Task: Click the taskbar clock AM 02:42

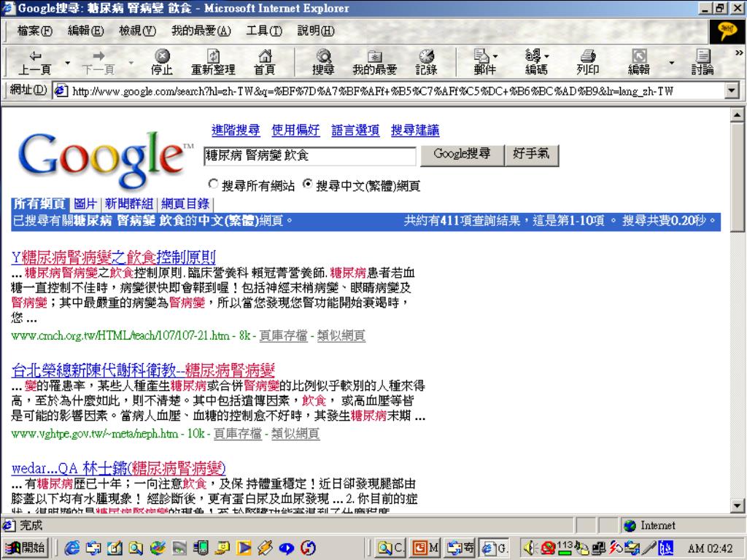Action: (x=711, y=548)
